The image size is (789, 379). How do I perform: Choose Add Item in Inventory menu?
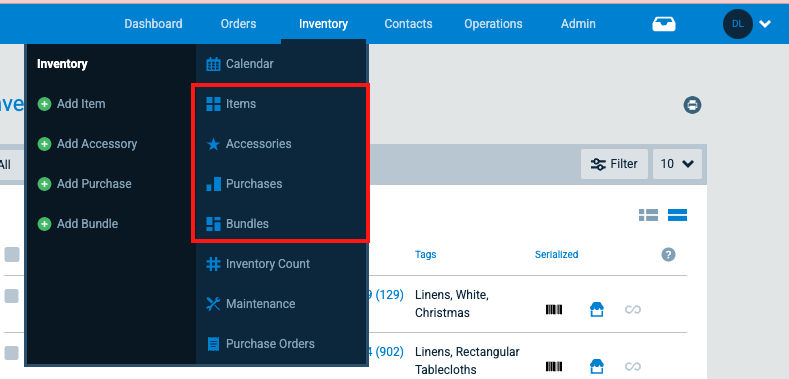click(x=81, y=104)
